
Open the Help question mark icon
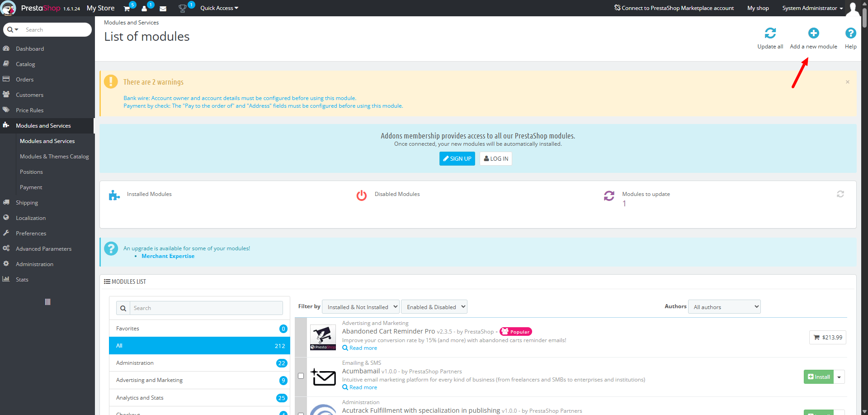coord(850,33)
